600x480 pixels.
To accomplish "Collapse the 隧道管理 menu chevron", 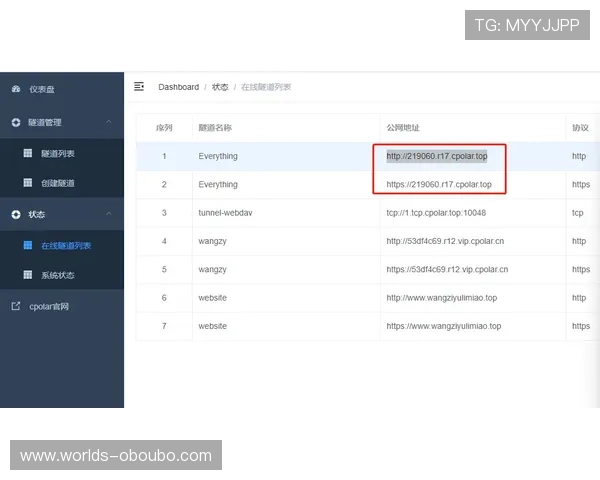I will 108,122.
